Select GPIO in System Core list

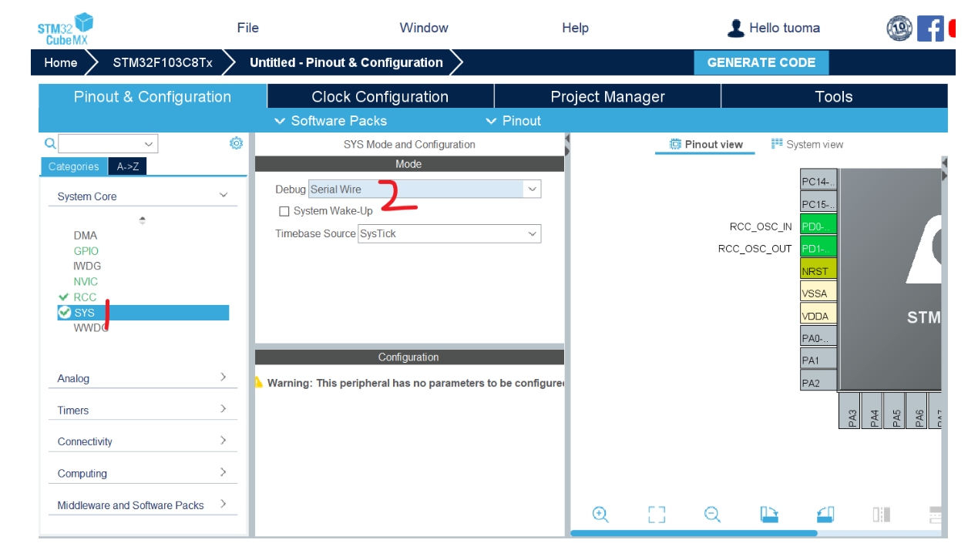point(86,251)
